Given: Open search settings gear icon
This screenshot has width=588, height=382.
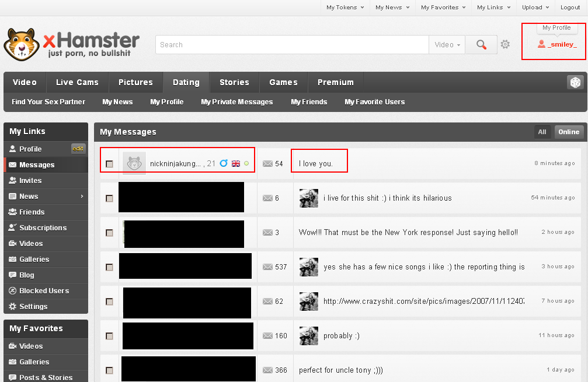Looking at the screenshot, I should 505,44.
